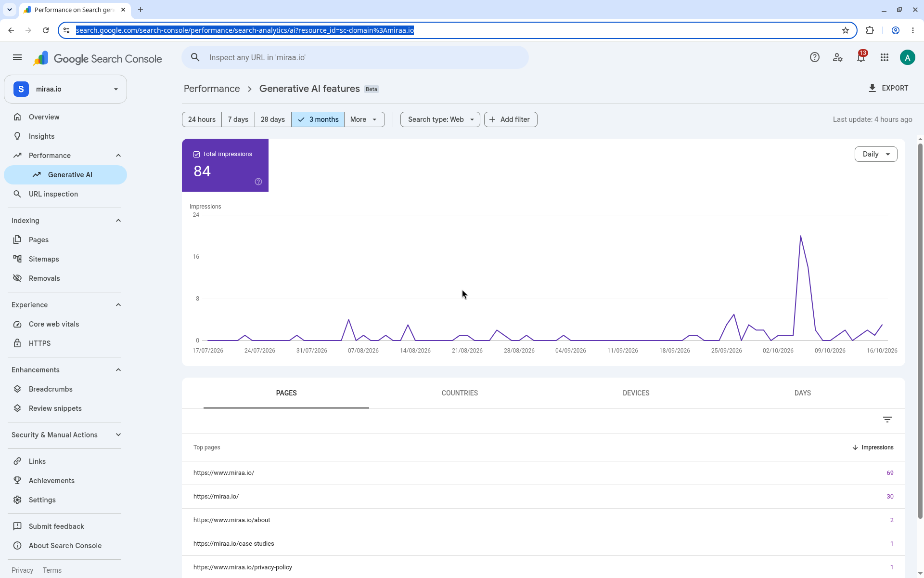924x578 pixels.
Task: Open the browser extensions puzzle icon
Action: [x=870, y=30]
